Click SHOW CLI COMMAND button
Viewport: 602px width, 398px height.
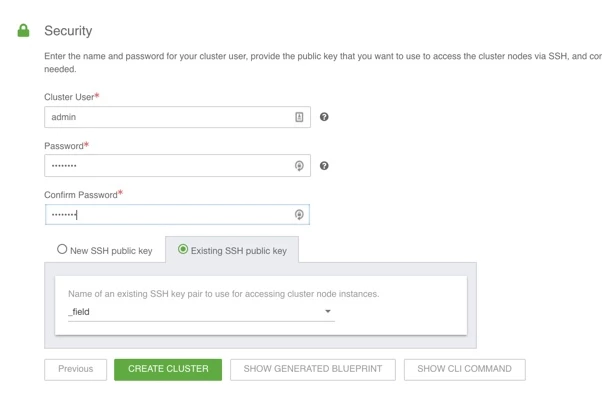(x=465, y=369)
